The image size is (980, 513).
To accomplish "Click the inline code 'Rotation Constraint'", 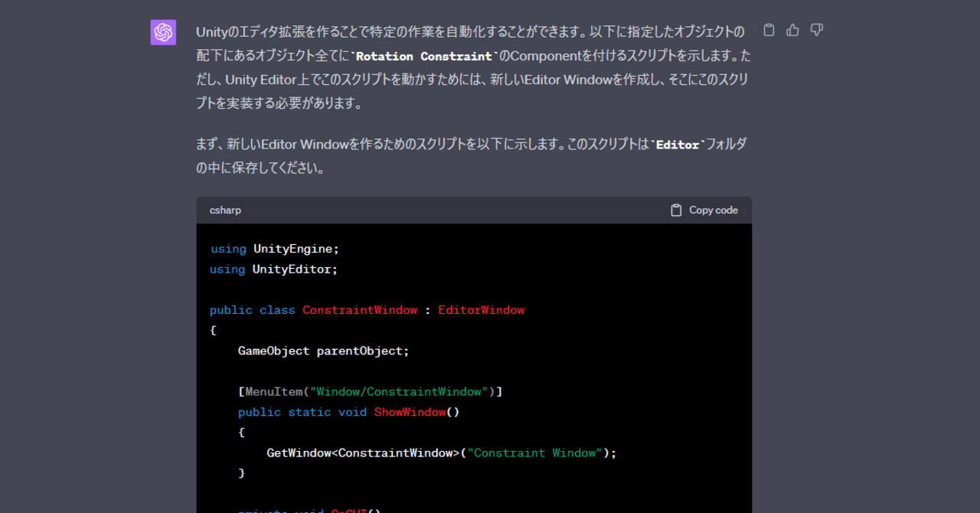I will coord(424,56).
